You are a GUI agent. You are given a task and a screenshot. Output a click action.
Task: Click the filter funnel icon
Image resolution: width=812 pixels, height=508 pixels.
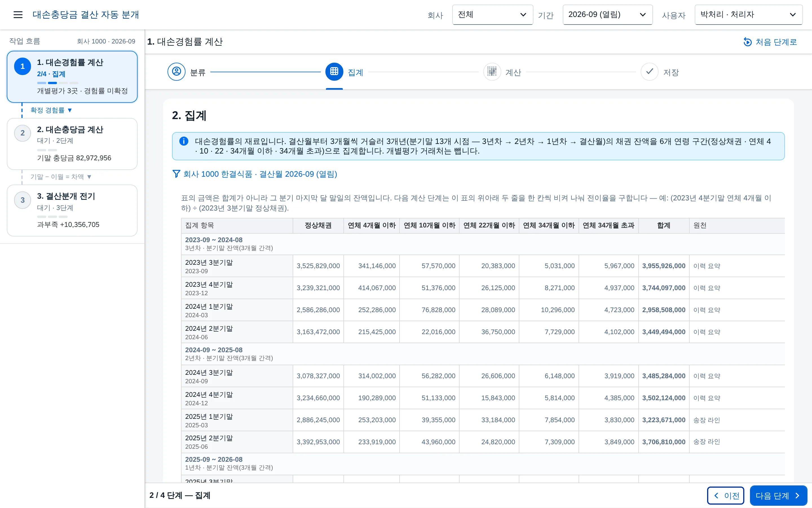[x=176, y=174]
